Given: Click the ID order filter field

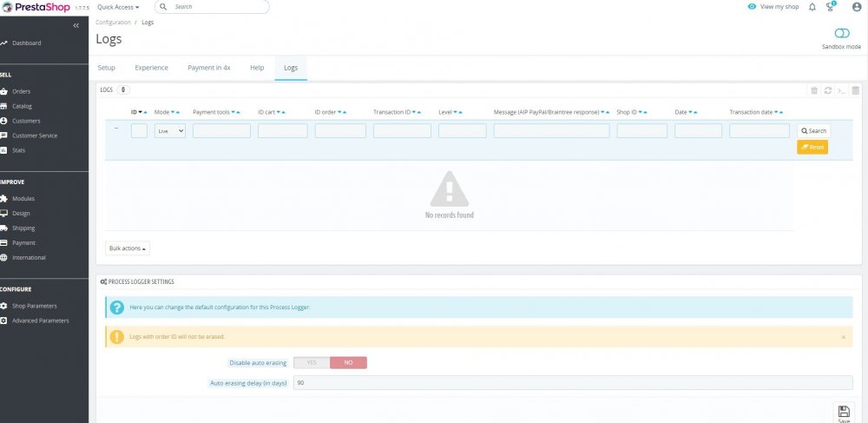Looking at the screenshot, I should click(340, 130).
